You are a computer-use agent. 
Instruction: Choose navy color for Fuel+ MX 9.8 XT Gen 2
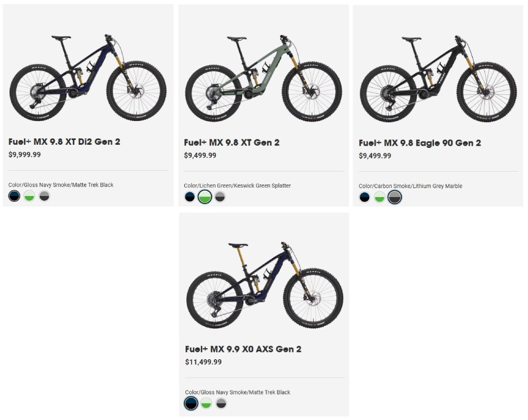pos(190,197)
